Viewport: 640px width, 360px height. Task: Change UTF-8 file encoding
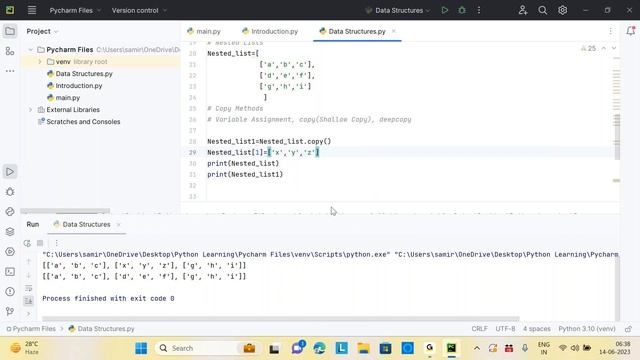click(x=505, y=329)
